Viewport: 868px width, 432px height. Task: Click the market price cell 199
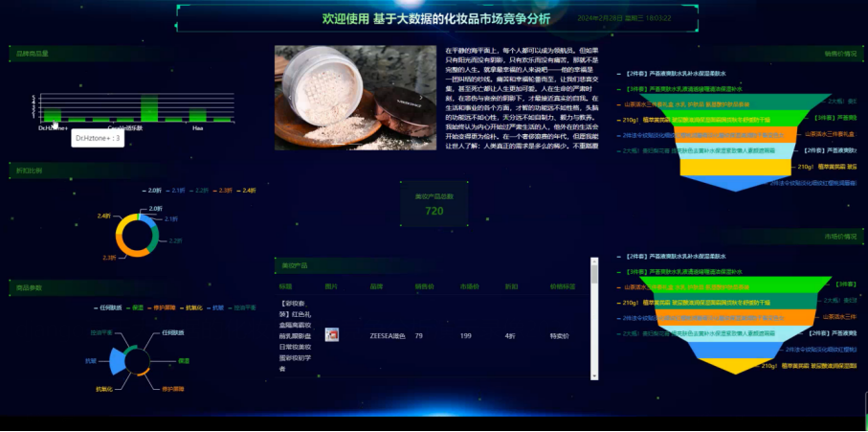pos(465,335)
